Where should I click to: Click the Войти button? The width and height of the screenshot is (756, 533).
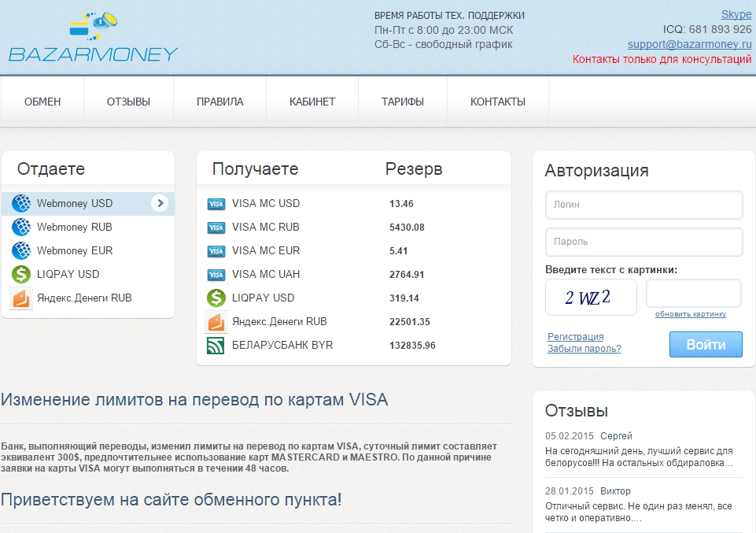[706, 344]
